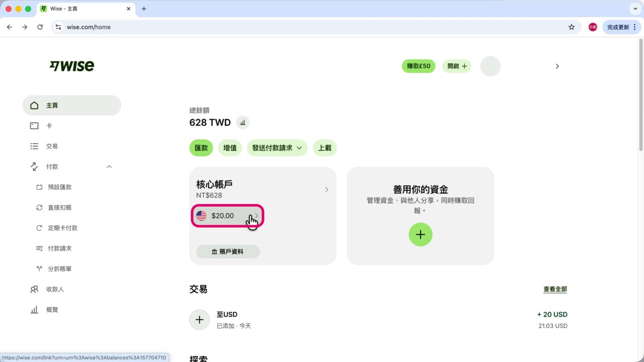Click the green plus in 善用你的資金

[x=421, y=234]
